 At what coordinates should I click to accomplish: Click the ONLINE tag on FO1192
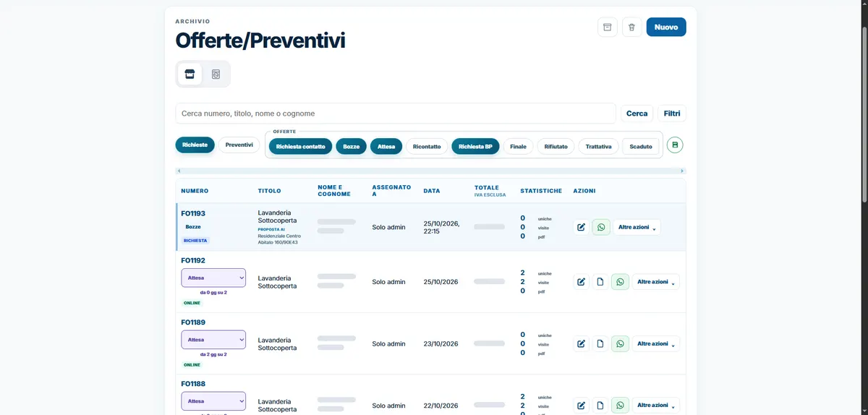192,303
